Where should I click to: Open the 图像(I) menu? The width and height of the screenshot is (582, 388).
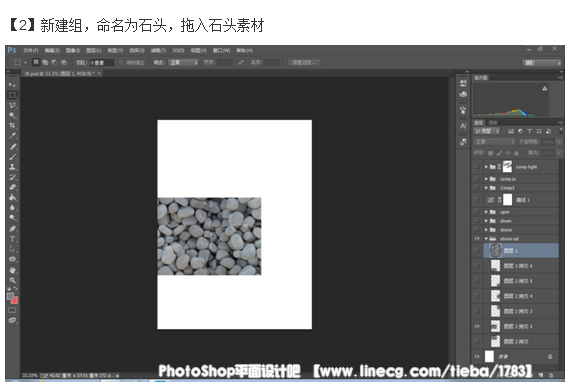[73, 50]
